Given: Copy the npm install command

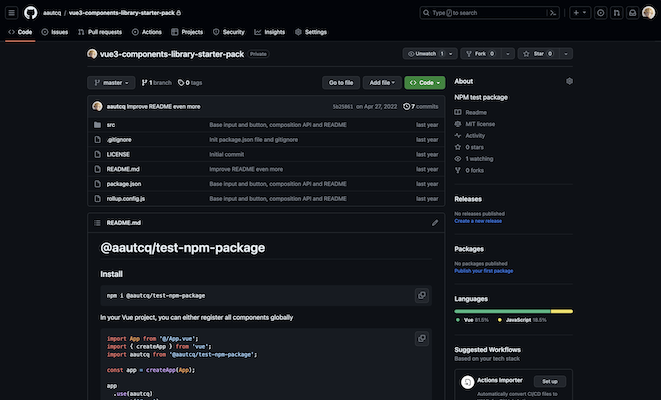Looking at the screenshot, I should [422, 295].
